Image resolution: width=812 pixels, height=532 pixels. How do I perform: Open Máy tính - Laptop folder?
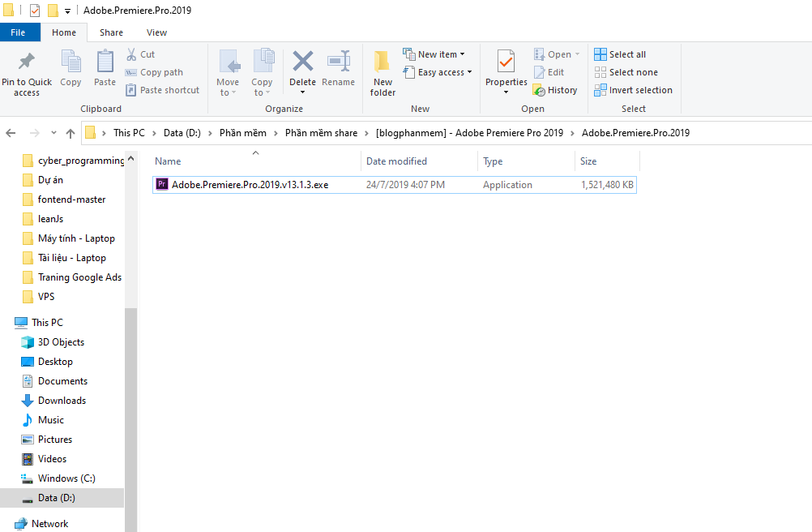pos(69,238)
